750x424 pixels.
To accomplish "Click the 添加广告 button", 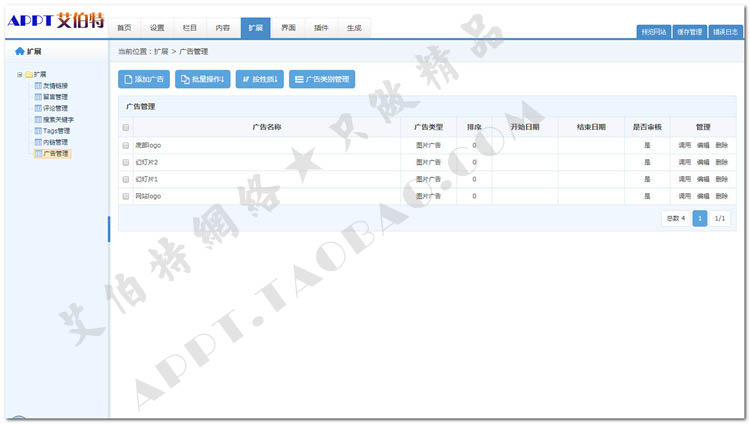I will (144, 79).
